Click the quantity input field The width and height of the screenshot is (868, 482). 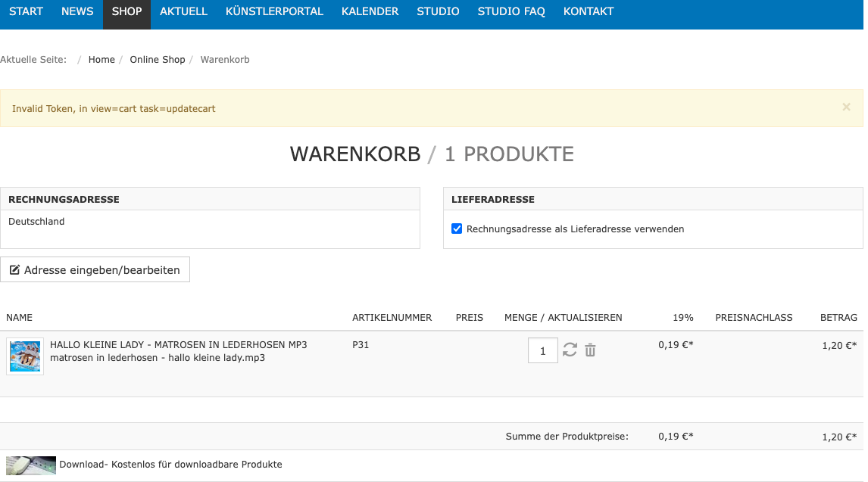[542, 351]
